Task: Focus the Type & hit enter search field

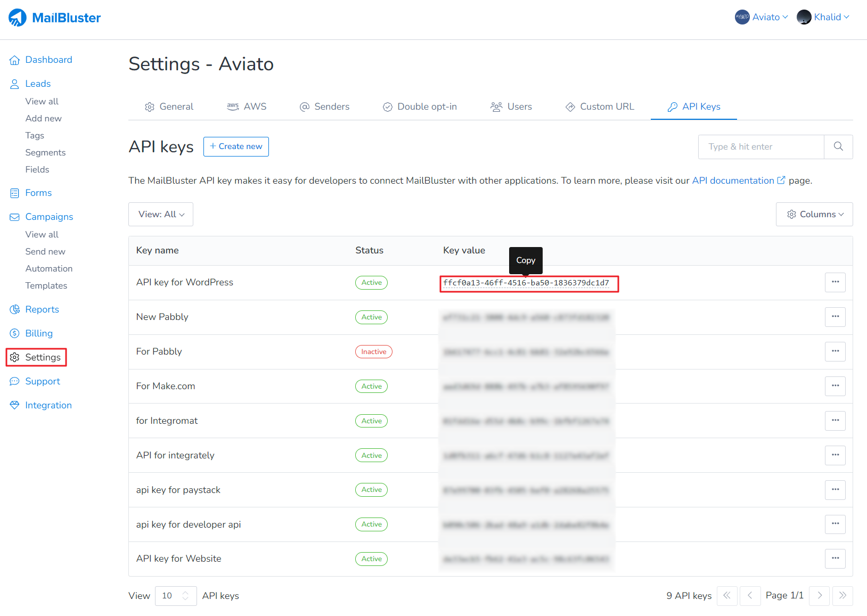Action: point(760,146)
